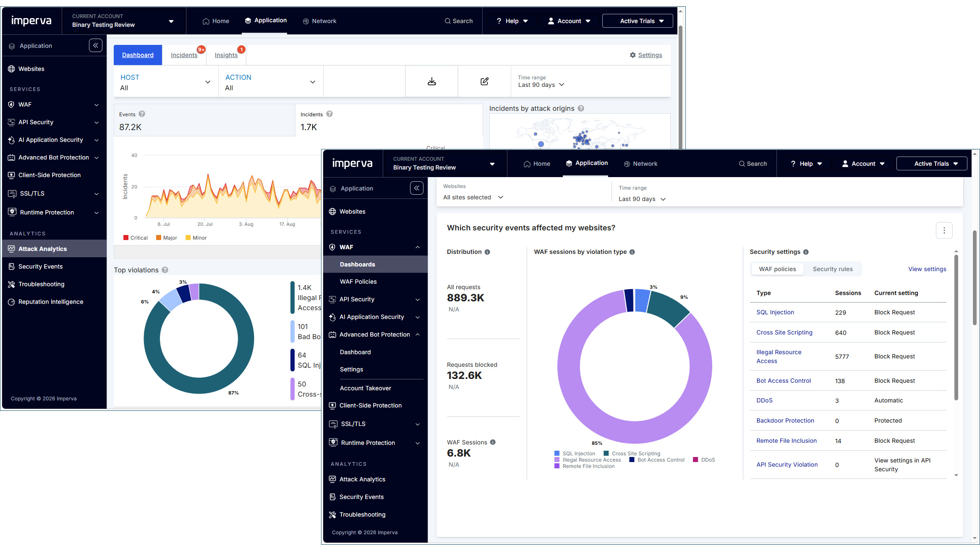980x551 pixels.
Task: Collapse the sidebar in the back window
Action: [96, 45]
